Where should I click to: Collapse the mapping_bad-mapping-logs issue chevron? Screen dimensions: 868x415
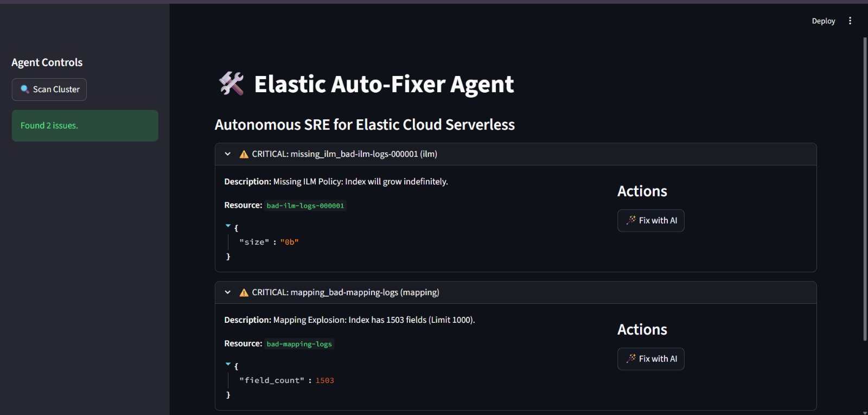coord(228,292)
